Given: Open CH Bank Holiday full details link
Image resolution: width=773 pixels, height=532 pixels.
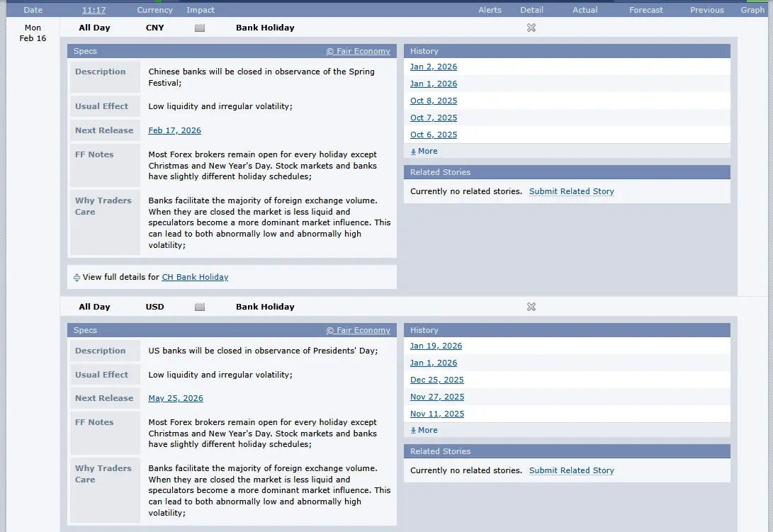Looking at the screenshot, I should click(195, 277).
